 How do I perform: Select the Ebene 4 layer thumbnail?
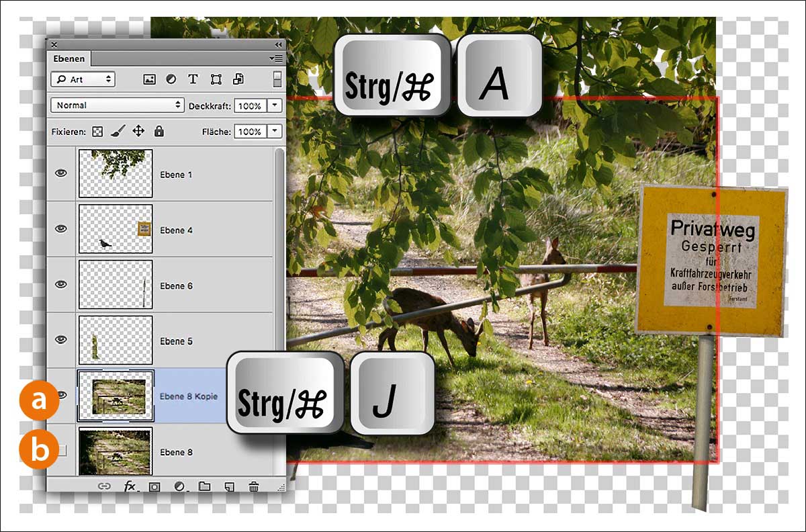pos(116,229)
